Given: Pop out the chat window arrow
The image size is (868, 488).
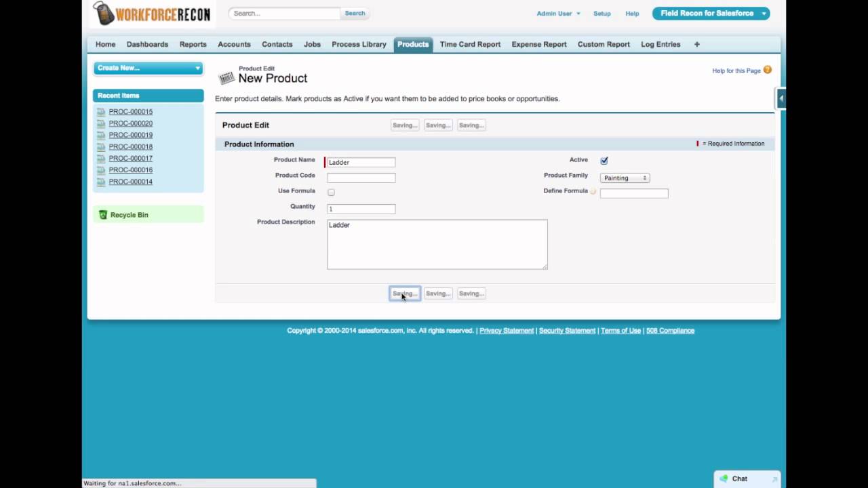Looking at the screenshot, I should click(x=774, y=479).
